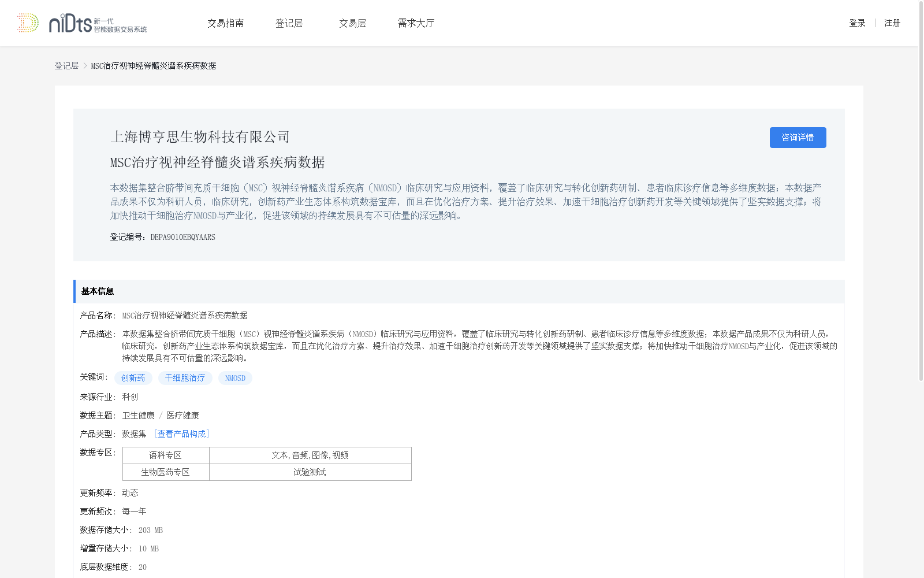The height and width of the screenshot is (578, 924).
Task: Open the 交易层 navigation menu
Action: 353,23
